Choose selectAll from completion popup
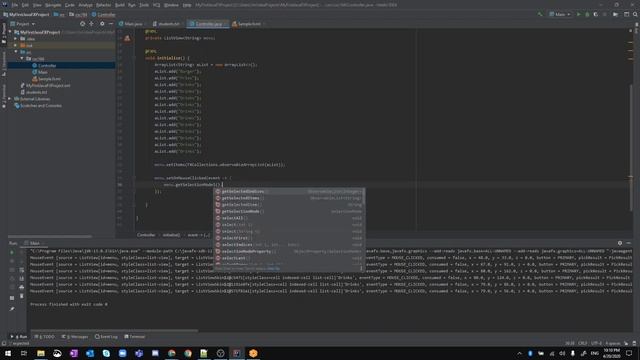 pyautogui.click(x=289, y=218)
